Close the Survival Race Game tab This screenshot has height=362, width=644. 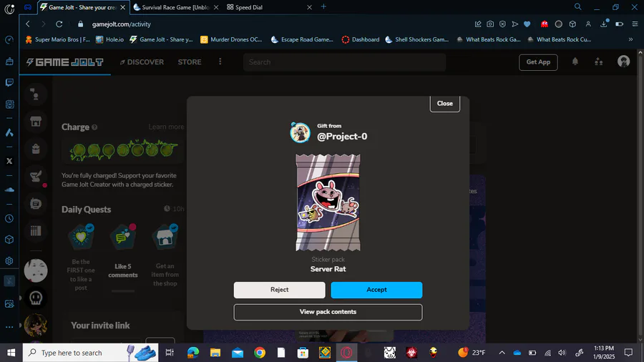[x=216, y=7]
